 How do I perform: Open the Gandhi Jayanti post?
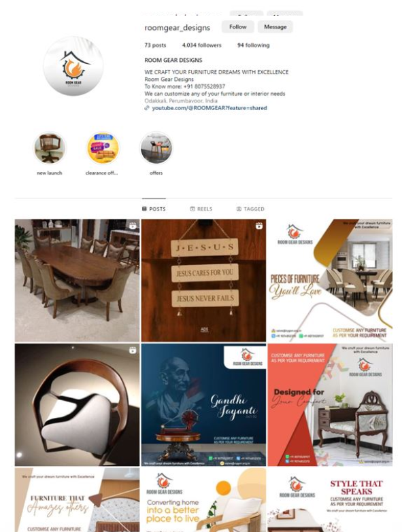click(203, 405)
